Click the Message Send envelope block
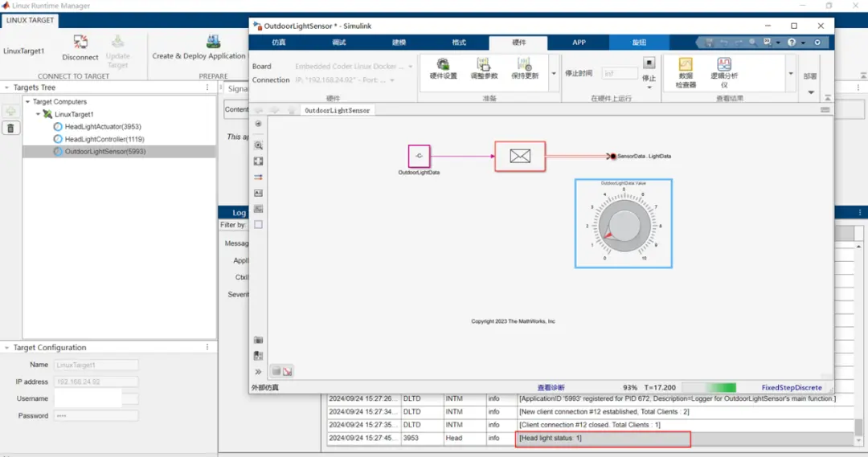 pyautogui.click(x=520, y=156)
